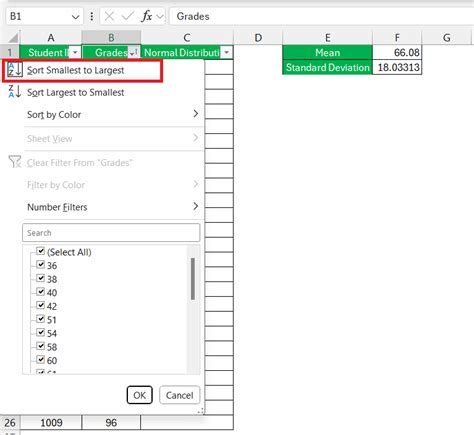
Task: Click the cell with value 18.03313
Action: click(x=397, y=67)
